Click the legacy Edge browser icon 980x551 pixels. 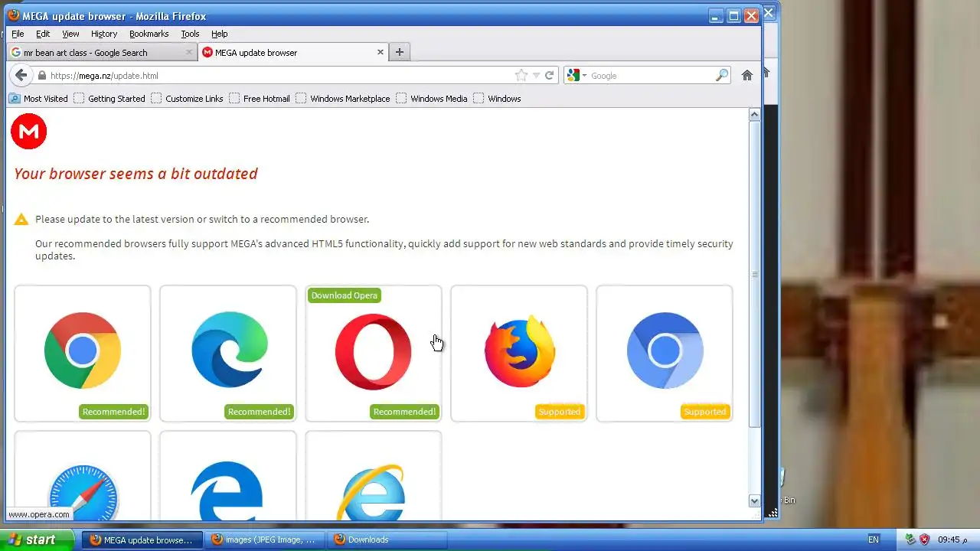tap(227, 491)
